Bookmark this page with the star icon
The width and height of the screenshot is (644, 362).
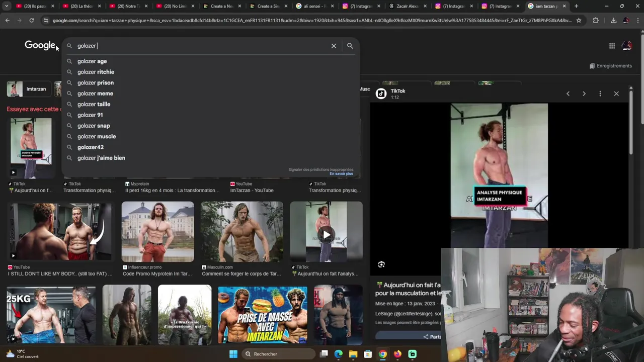click(579, 21)
